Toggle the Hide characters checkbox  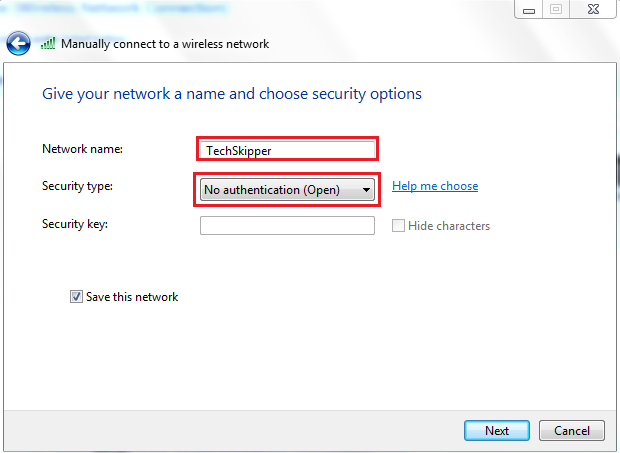pyautogui.click(x=399, y=226)
